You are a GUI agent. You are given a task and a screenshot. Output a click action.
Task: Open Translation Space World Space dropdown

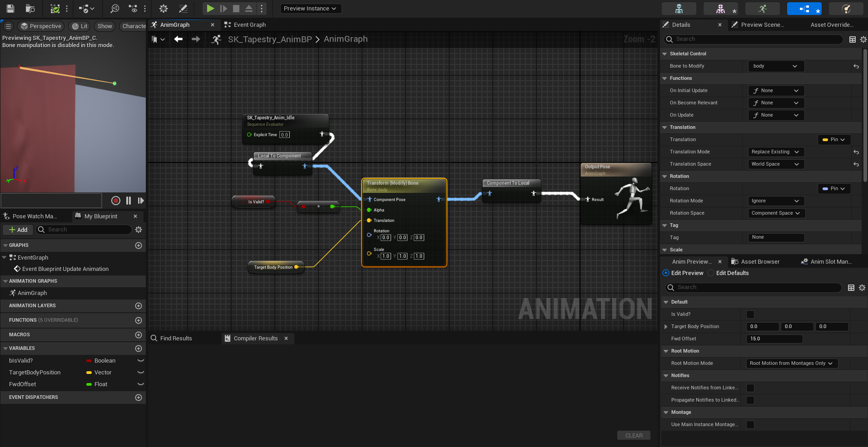pos(776,164)
